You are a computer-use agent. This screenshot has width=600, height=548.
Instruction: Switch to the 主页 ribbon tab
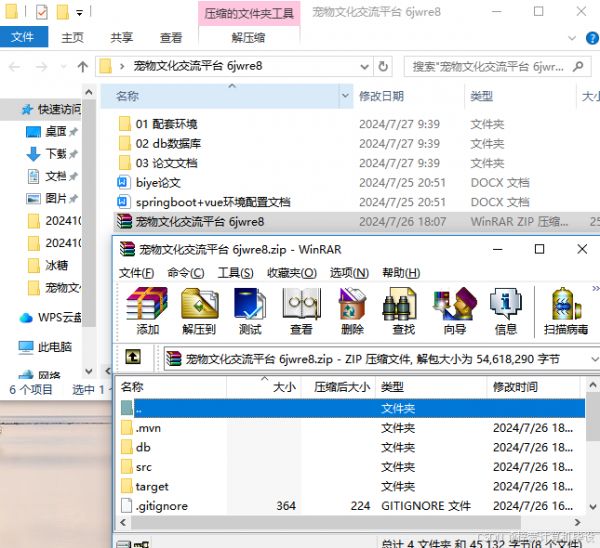[72, 38]
